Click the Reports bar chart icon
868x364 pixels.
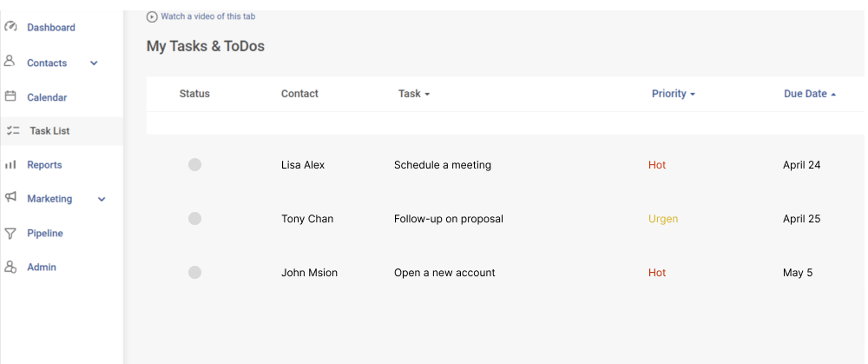click(10, 164)
